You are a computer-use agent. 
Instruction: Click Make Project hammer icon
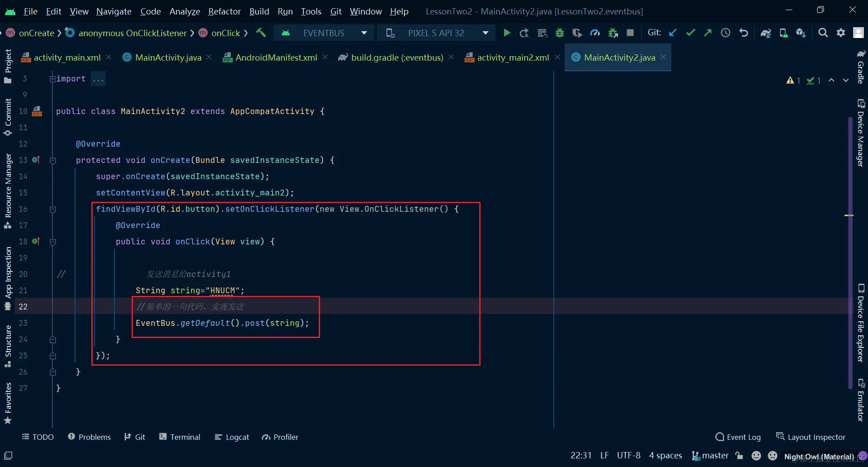(x=261, y=33)
